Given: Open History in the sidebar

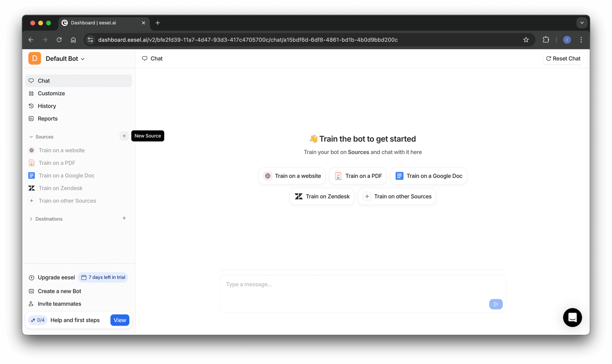Looking at the screenshot, I should point(79,106).
